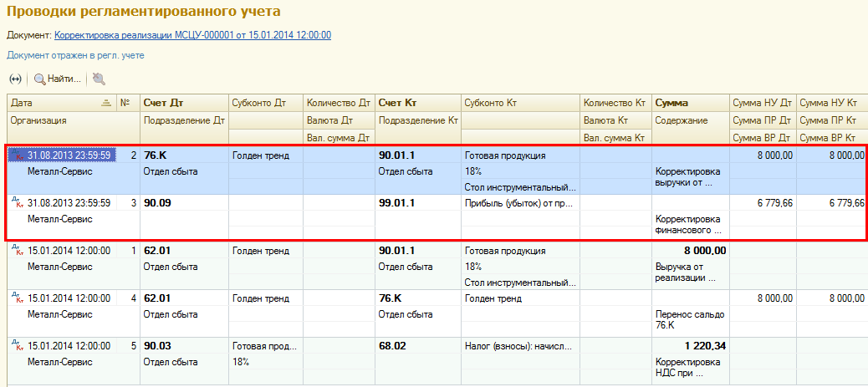
Task: Select the 99.01.1 credit account cell
Action: pyautogui.click(x=418, y=203)
